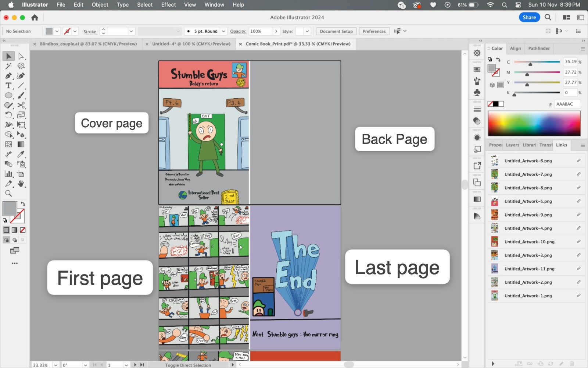This screenshot has width=588, height=368.
Task: Go to the Home screen icon
Action: pos(35,17)
